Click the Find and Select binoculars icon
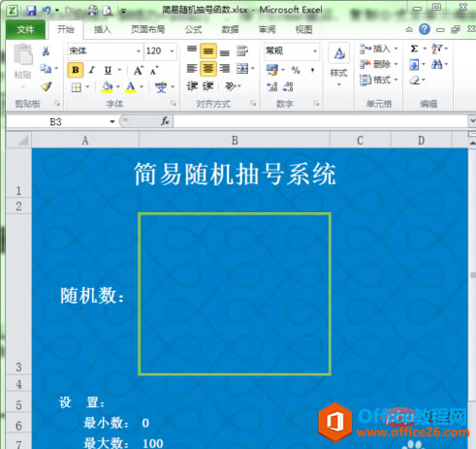 tap(436, 64)
